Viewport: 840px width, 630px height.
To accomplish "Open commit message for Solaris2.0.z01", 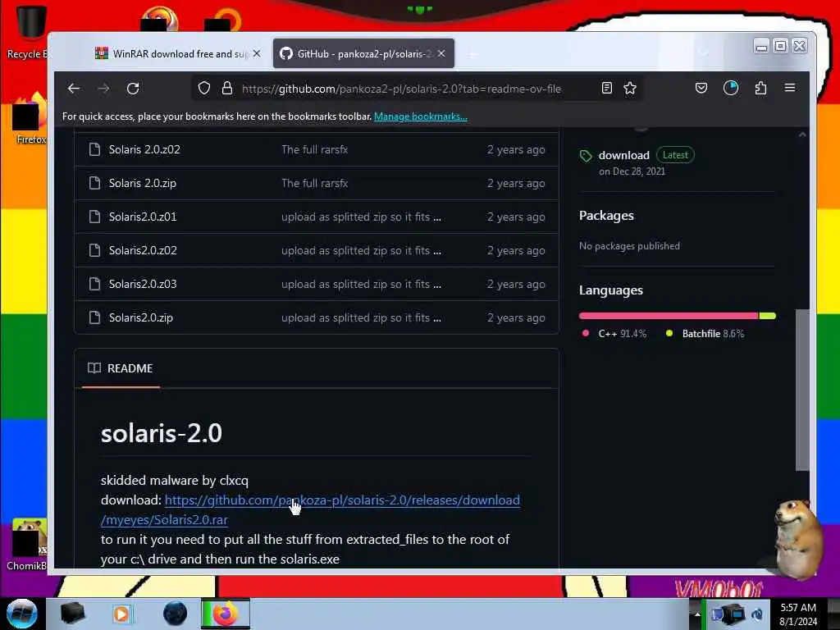I will coord(361,217).
